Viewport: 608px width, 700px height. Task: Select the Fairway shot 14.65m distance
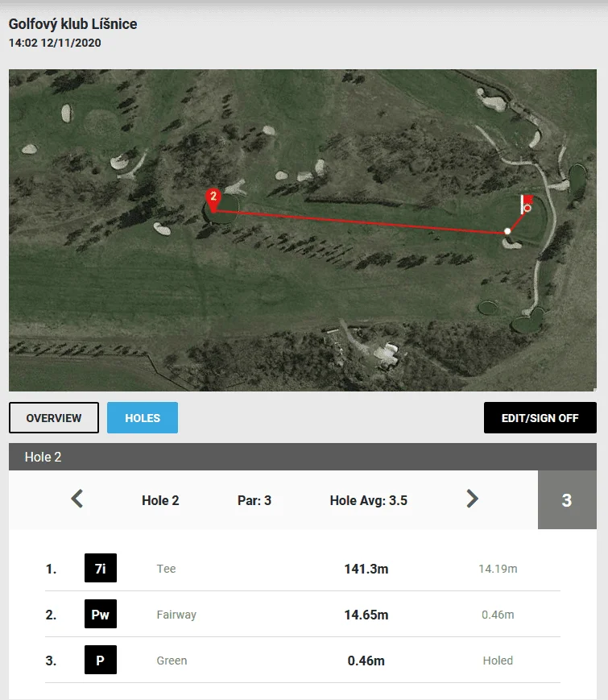(x=366, y=615)
